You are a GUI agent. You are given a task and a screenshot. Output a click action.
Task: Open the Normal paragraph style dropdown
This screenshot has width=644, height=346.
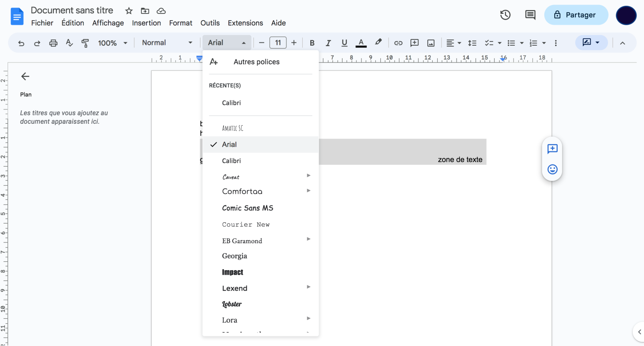[167, 43]
